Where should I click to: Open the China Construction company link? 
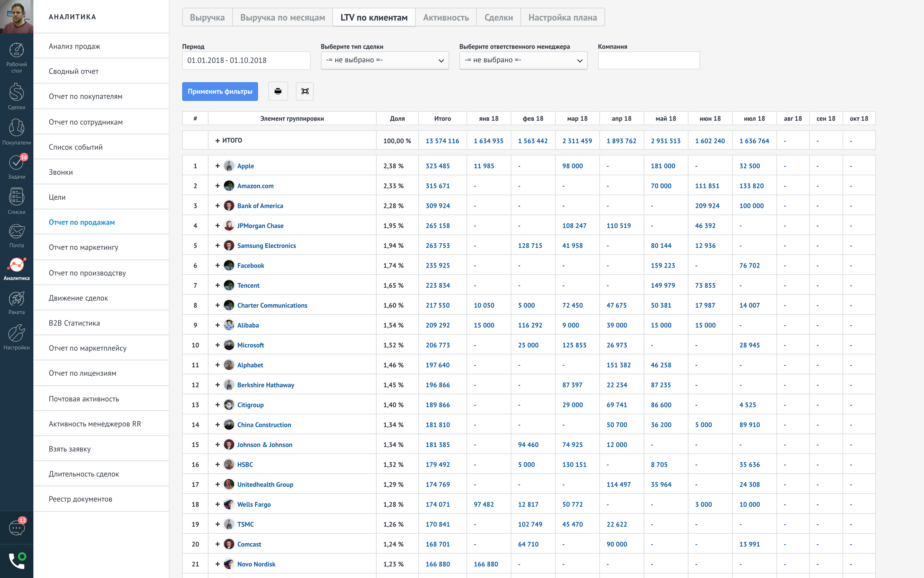[264, 425]
